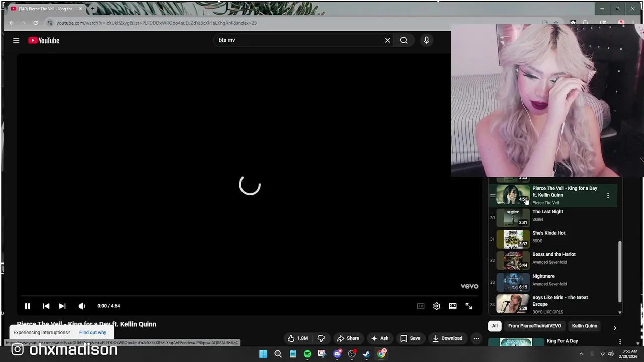The height and width of the screenshot is (362, 644).
Task: Select the "Kellin Quinn" filter chip
Action: tap(584, 326)
